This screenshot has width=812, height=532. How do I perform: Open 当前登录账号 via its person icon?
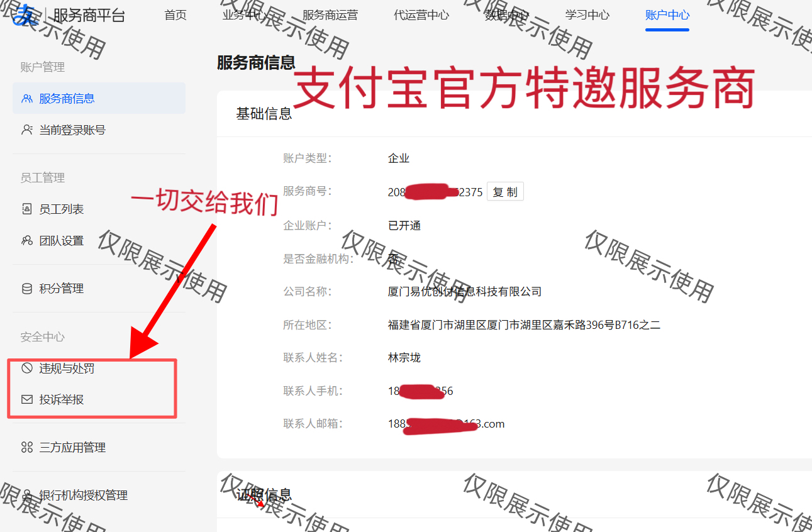coord(27,130)
